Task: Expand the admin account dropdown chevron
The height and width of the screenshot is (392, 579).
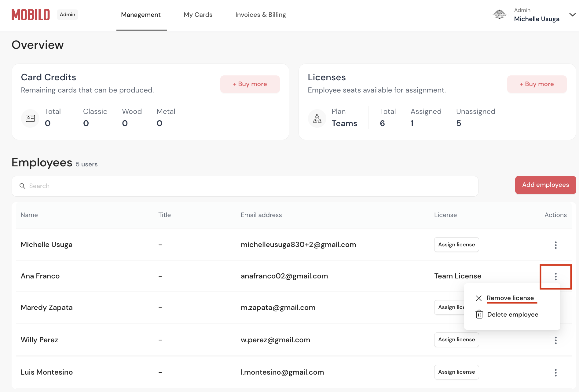Action: 572,15
